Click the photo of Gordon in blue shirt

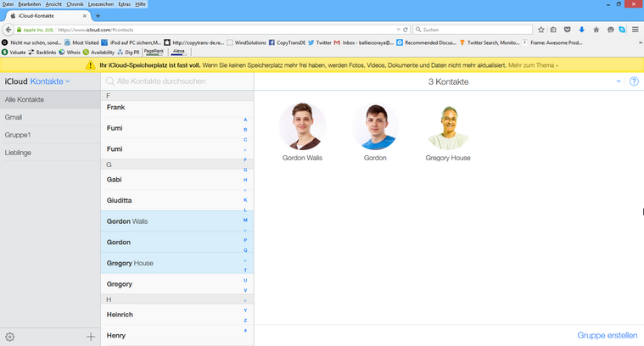click(x=375, y=126)
